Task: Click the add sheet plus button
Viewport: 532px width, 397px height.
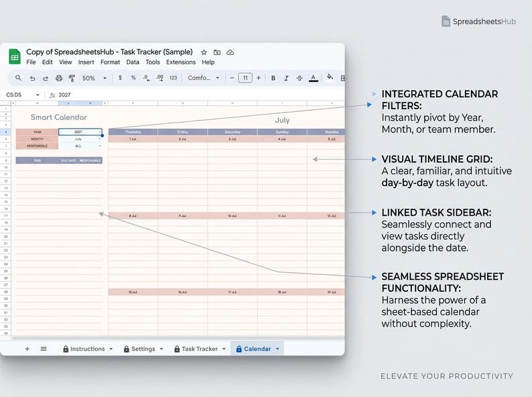Action: [x=27, y=349]
